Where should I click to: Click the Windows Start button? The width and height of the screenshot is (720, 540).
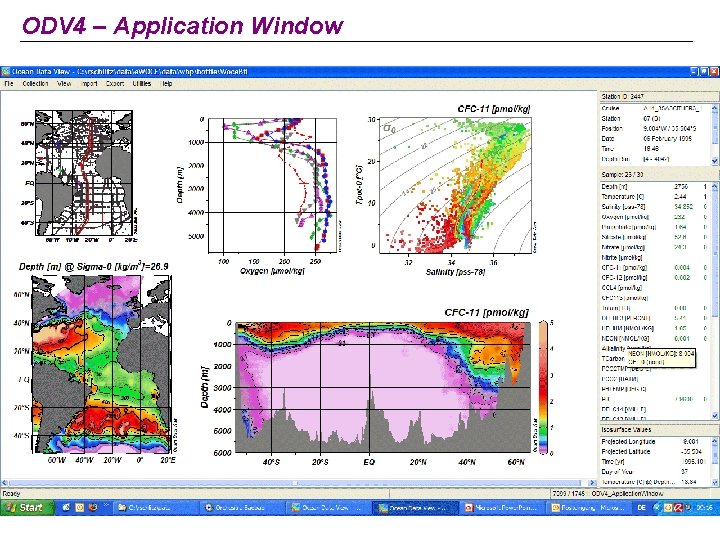tap(27, 507)
